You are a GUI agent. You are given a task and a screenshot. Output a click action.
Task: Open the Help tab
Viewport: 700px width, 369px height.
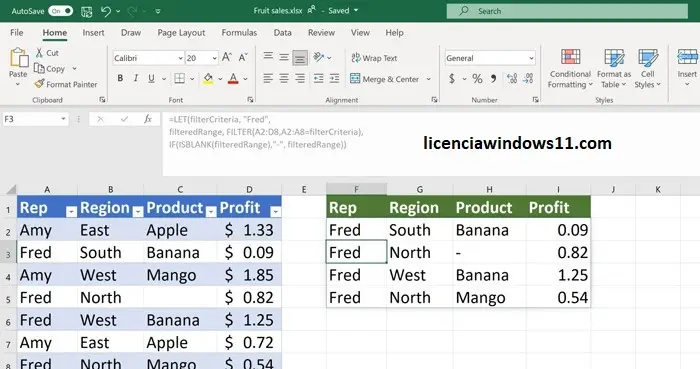395,33
